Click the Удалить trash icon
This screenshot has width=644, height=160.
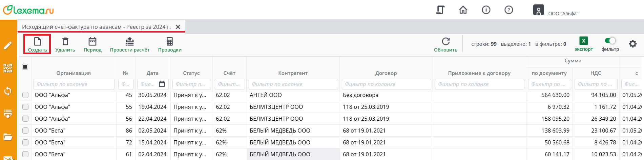coord(65,42)
